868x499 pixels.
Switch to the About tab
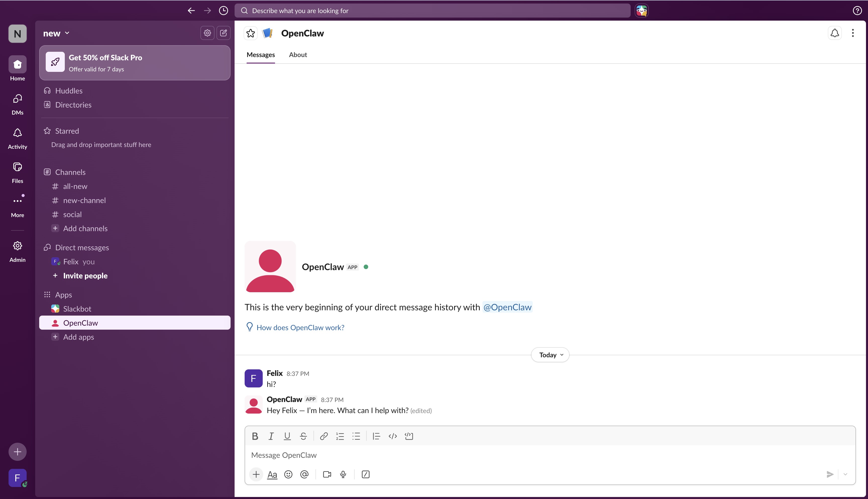pos(298,55)
